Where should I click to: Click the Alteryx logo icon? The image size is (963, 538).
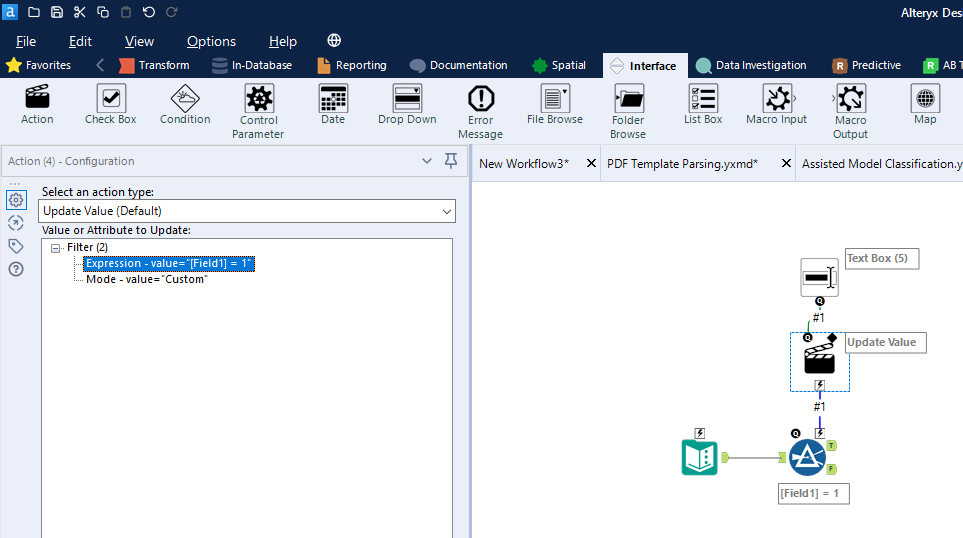[10, 12]
